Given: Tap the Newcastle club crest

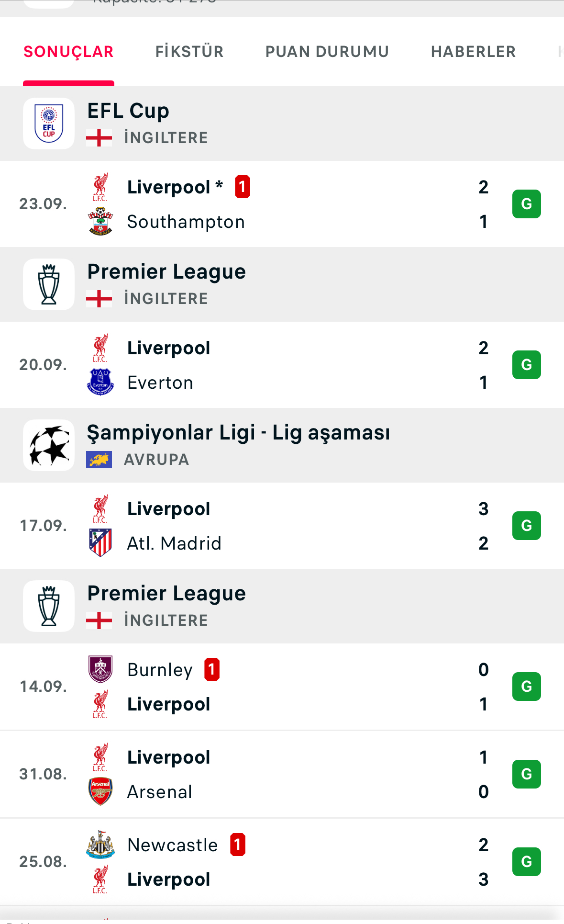Looking at the screenshot, I should (100, 845).
